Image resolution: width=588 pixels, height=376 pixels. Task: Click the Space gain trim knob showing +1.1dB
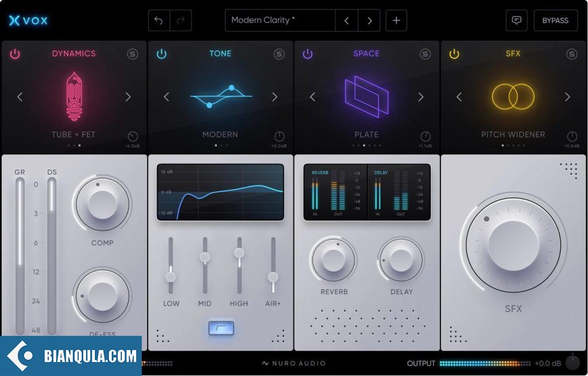[425, 137]
